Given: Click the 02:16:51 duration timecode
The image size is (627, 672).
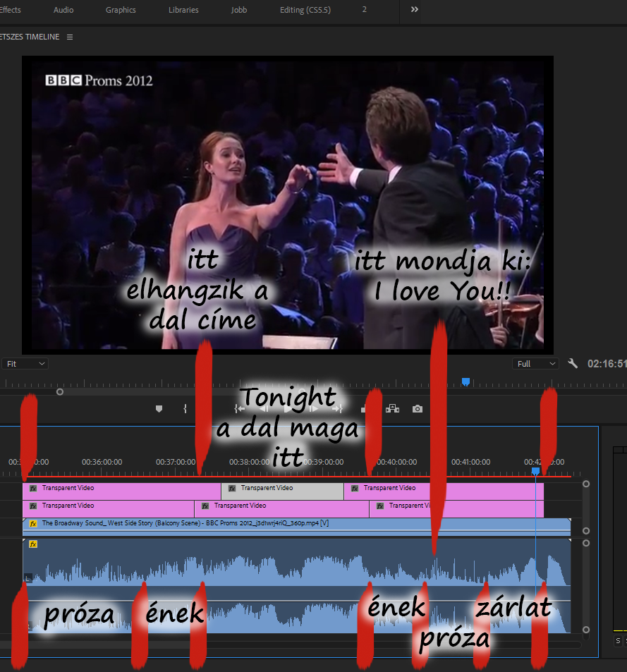Looking at the screenshot, I should [607, 364].
